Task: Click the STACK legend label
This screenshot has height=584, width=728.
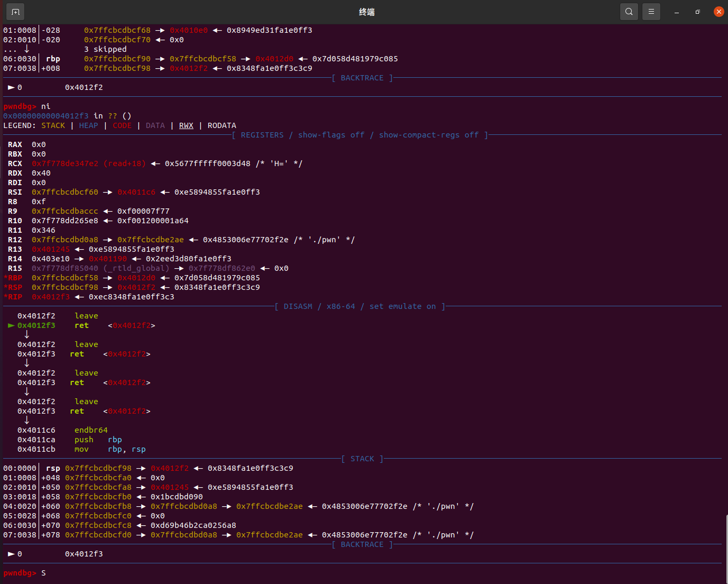Action: point(53,125)
